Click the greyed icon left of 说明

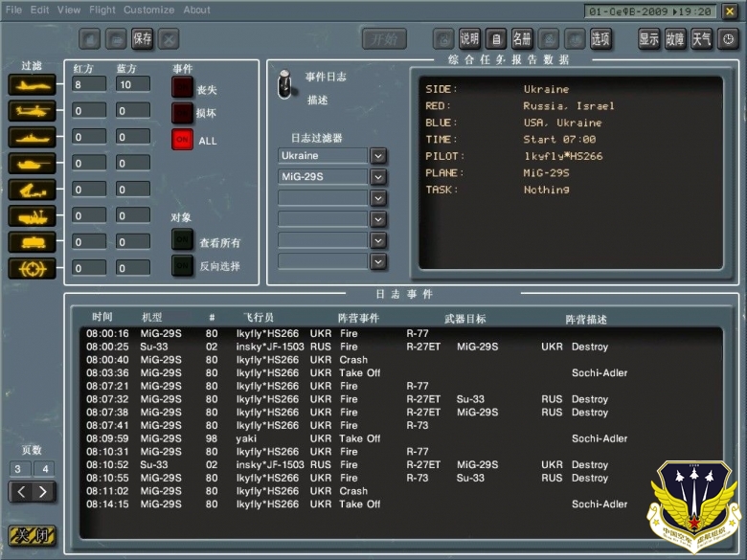[443, 39]
